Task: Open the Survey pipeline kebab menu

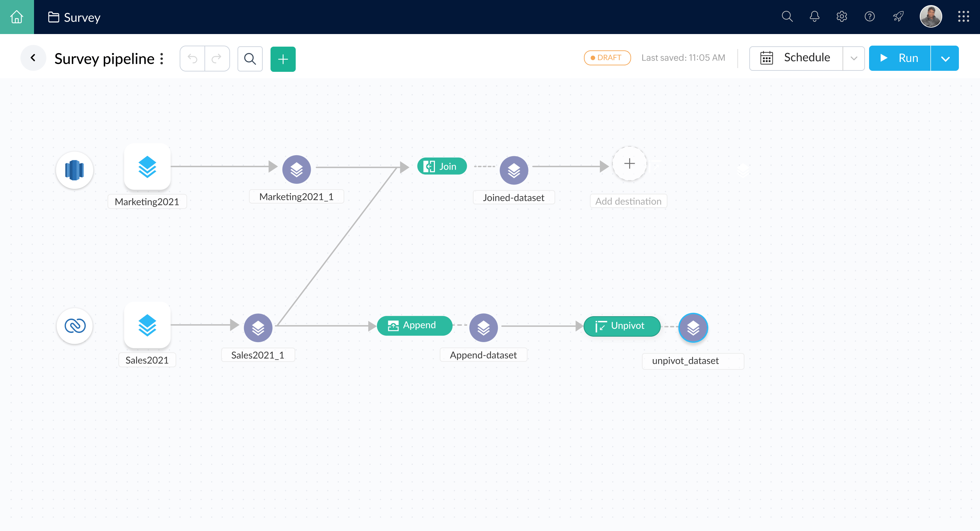Action: (162, 58)
